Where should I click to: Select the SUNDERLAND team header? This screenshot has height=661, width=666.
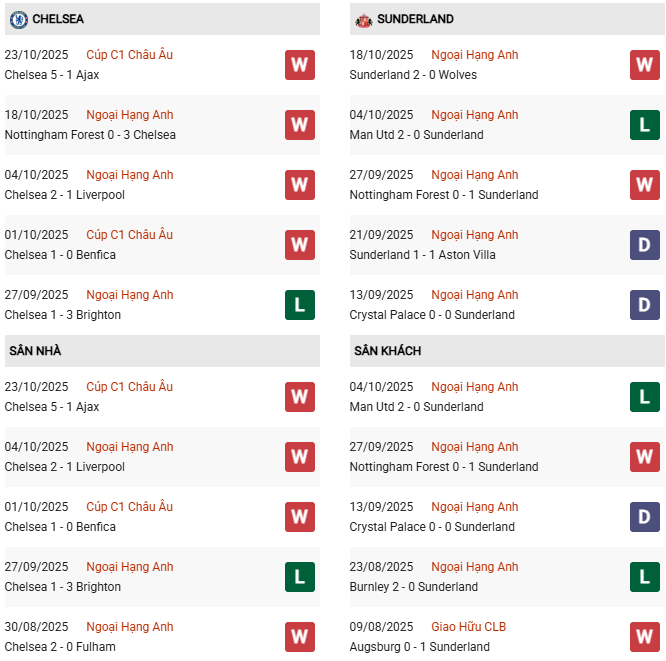pyautogui.click(x=415, y=19)
